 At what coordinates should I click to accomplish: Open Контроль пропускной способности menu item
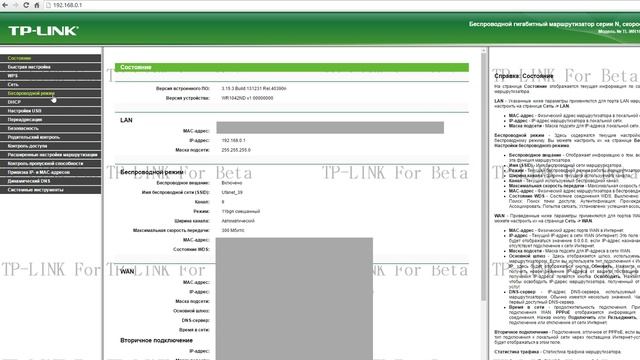[x=51, y=163]
